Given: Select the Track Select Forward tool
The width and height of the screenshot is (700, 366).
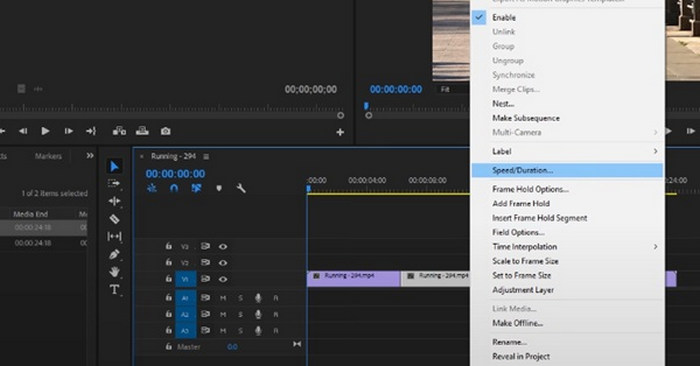Looking at the screenshot, I should pyautogui.click(x=114, y=183).
